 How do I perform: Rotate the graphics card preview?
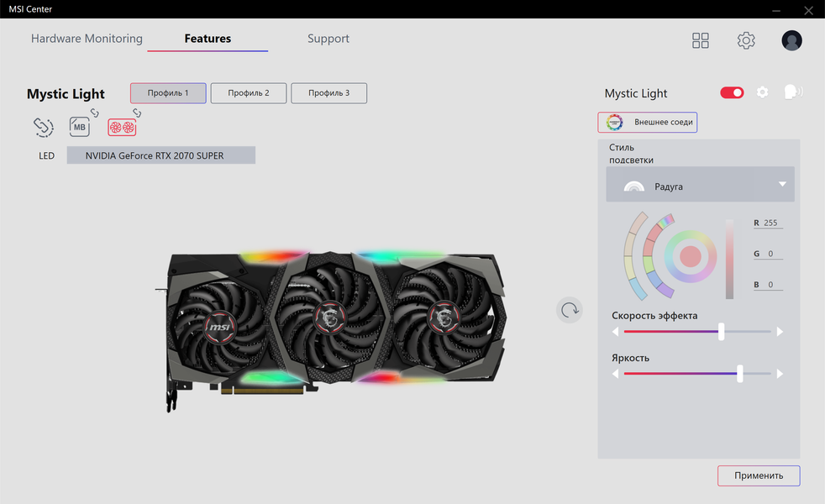click(570, 310)
